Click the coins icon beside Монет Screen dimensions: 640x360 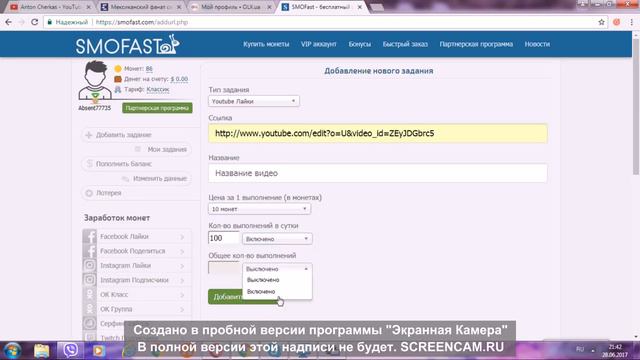point(118,69)
